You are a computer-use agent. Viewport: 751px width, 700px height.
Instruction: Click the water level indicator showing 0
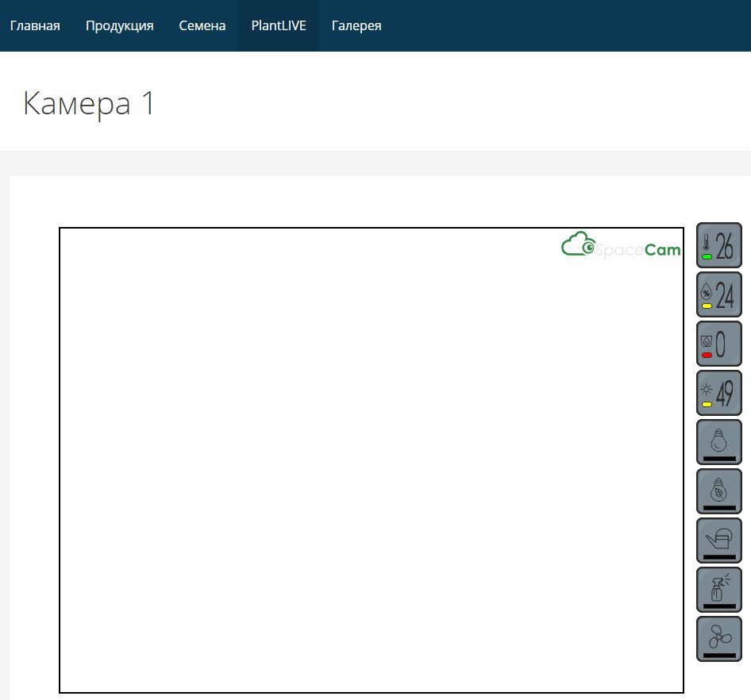[719, 344]
